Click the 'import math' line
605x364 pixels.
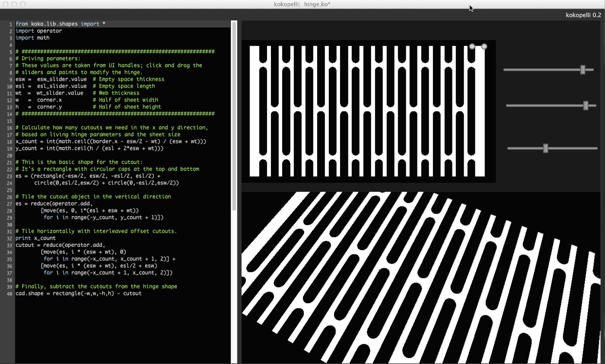point(32,38)
